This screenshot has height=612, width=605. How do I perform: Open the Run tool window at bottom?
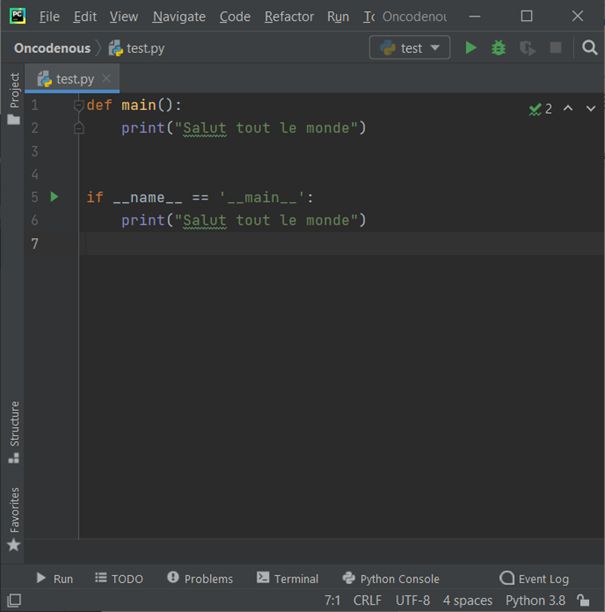pos(55,578)
